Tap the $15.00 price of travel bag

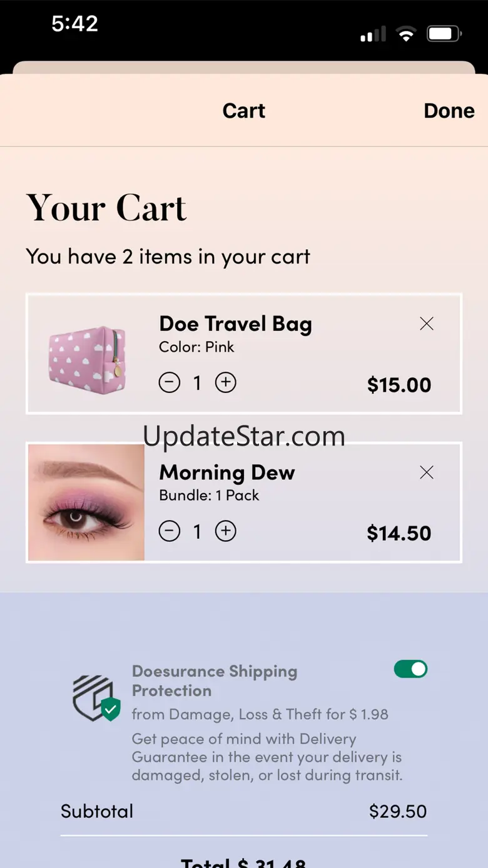coord(399,385)
